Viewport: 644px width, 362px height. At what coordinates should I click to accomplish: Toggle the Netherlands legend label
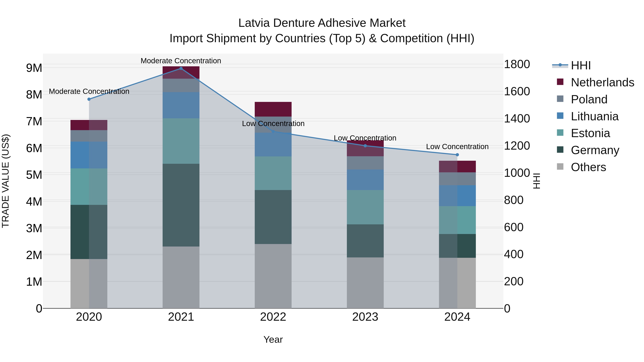pos(602,82)
